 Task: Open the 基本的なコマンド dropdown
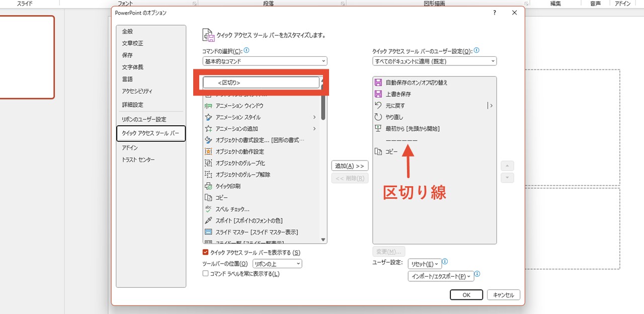[265, 61]
